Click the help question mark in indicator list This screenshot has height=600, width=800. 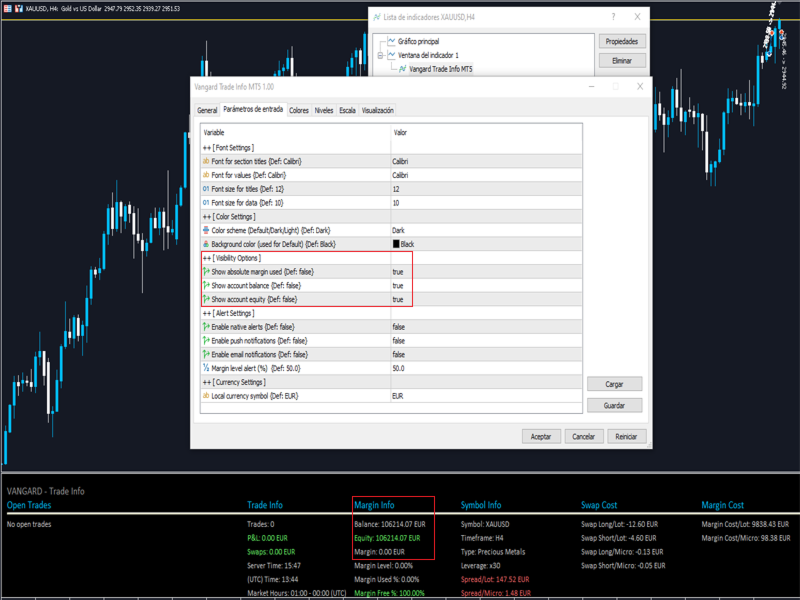pyautogui.click(x=613, y=17)
